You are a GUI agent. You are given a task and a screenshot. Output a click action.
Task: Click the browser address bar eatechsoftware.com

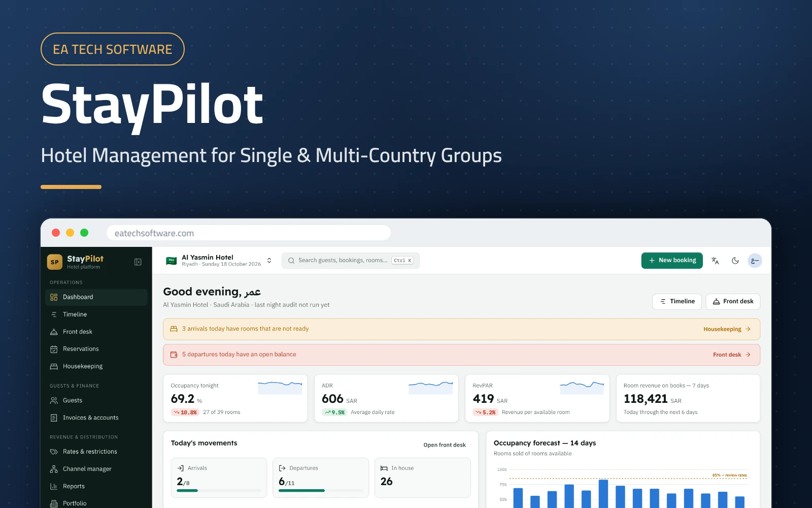(x=249, y=233)
